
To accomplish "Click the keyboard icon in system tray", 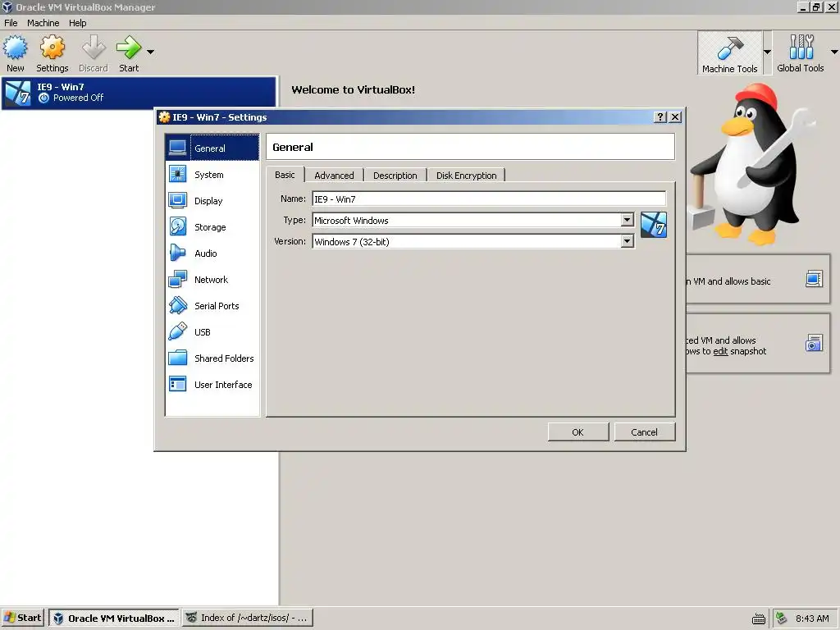I will [759, 619].
